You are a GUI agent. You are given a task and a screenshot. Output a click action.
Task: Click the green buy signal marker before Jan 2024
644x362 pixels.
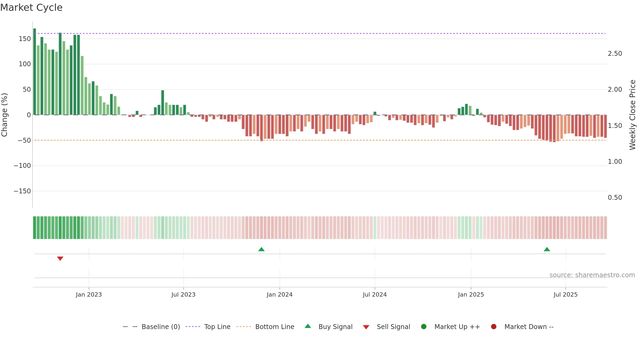tap(261, 249)
